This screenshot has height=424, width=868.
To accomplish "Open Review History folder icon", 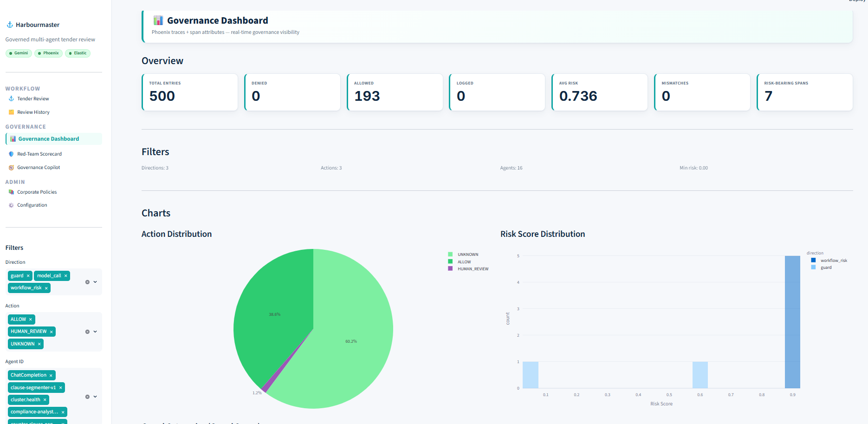I will tap(12, 112).
